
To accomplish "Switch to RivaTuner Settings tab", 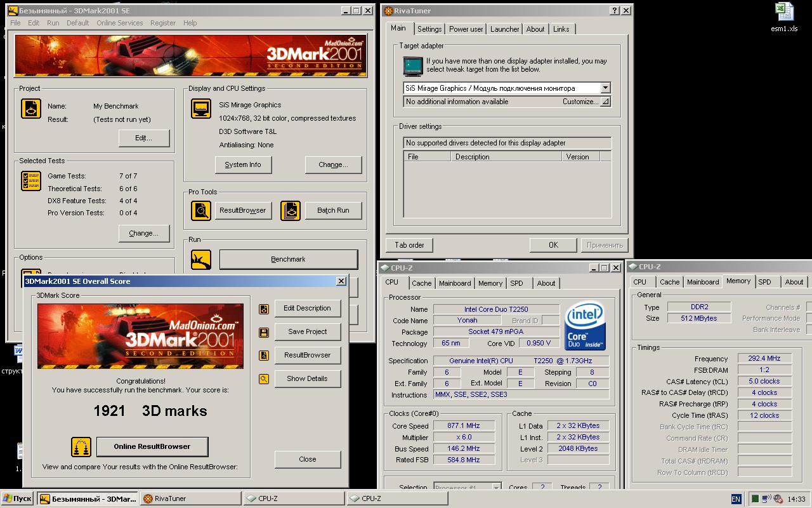I will (x=429, y=29).
